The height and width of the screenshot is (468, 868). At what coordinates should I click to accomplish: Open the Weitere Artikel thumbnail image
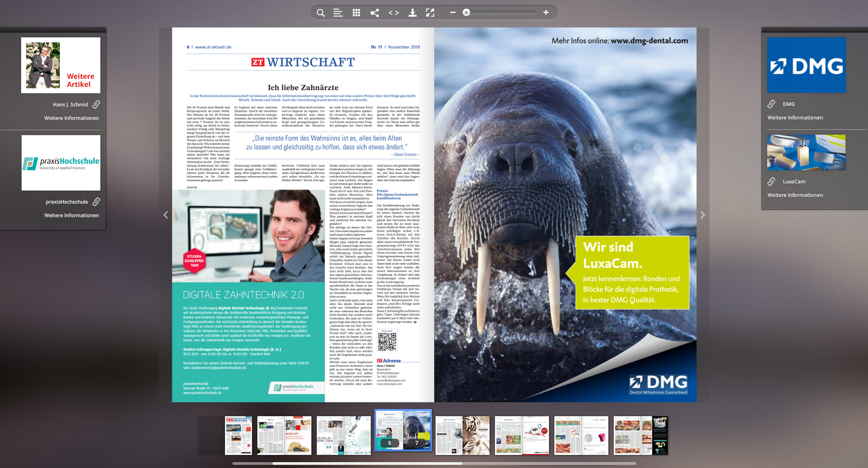pos(61,65)
